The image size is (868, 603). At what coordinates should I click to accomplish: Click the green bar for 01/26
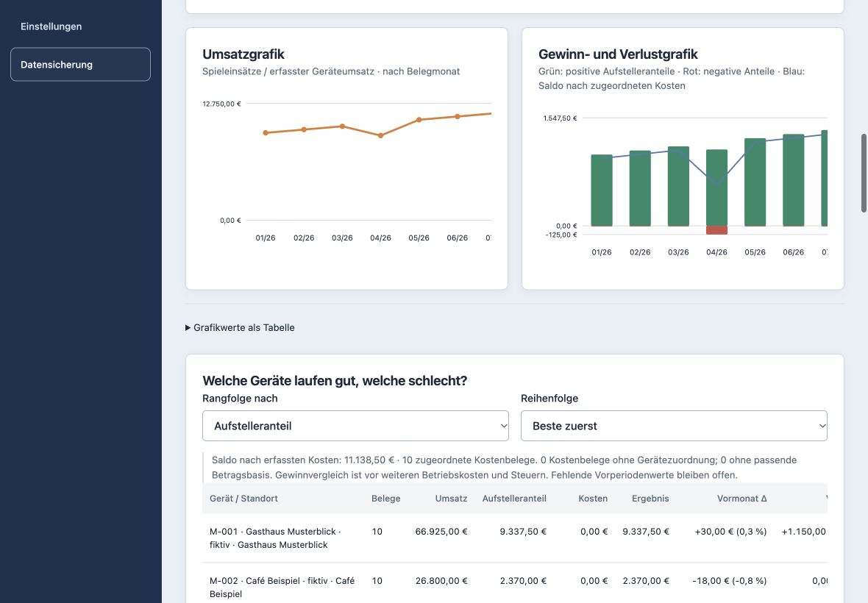(602, 190)
